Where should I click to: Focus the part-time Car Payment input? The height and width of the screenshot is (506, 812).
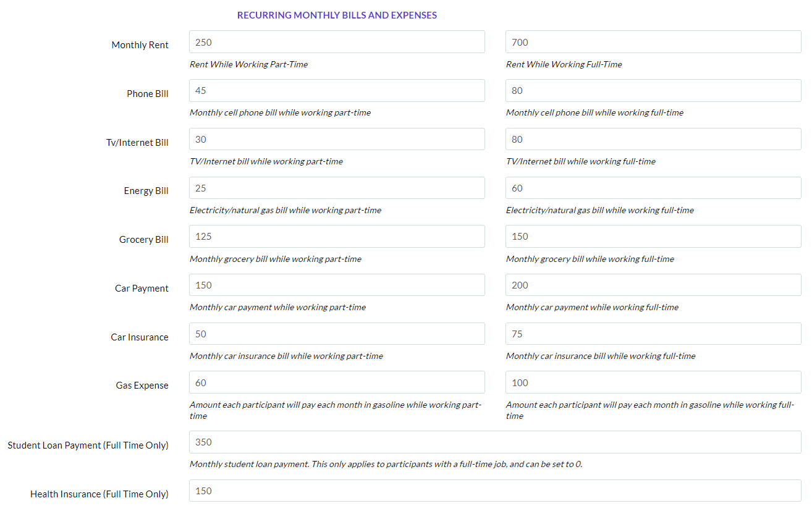(337, 285)
